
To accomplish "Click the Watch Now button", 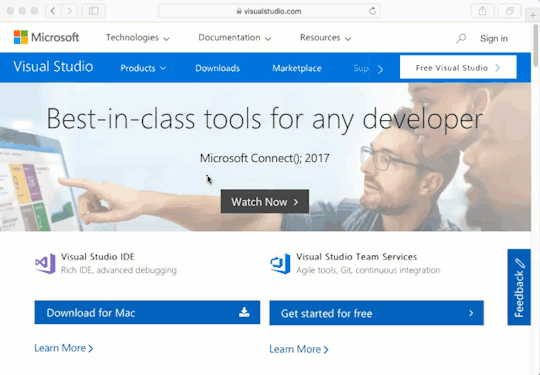I will click(x=265, y=201).
